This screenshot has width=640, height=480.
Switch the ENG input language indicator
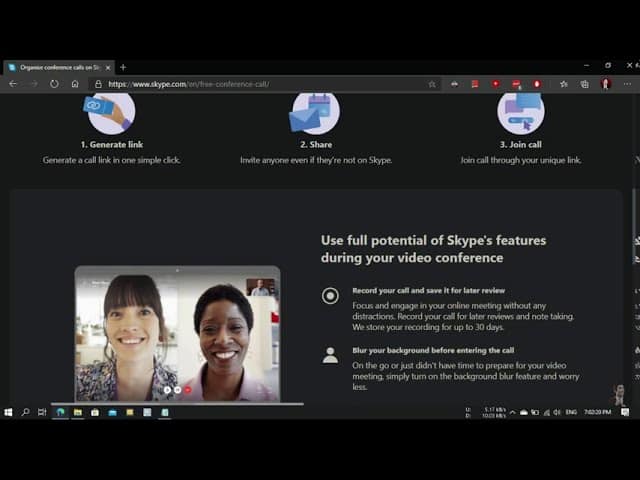pyautogui.click(x=571, y=412)
